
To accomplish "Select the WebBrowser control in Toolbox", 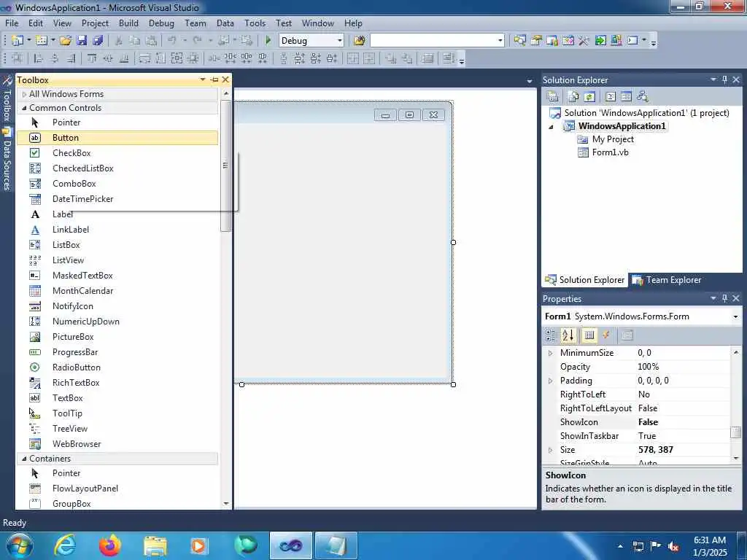I will (x=117, y=444).
